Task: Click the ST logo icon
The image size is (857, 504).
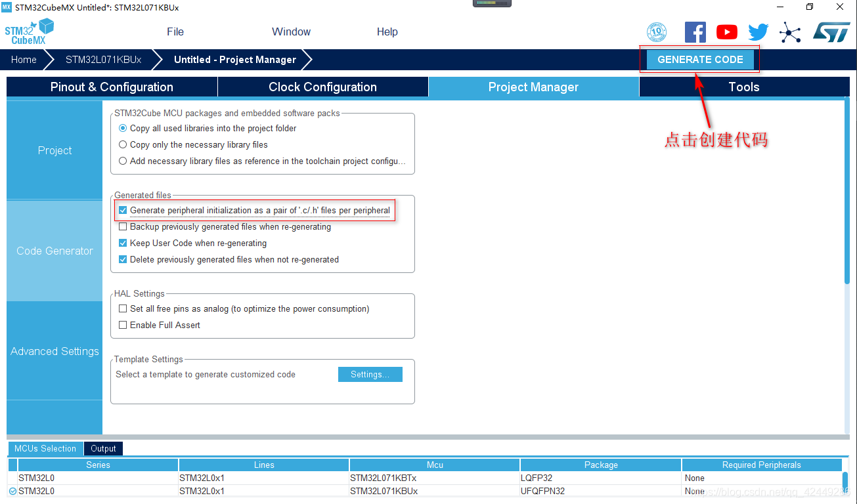Action: (831, 32)
